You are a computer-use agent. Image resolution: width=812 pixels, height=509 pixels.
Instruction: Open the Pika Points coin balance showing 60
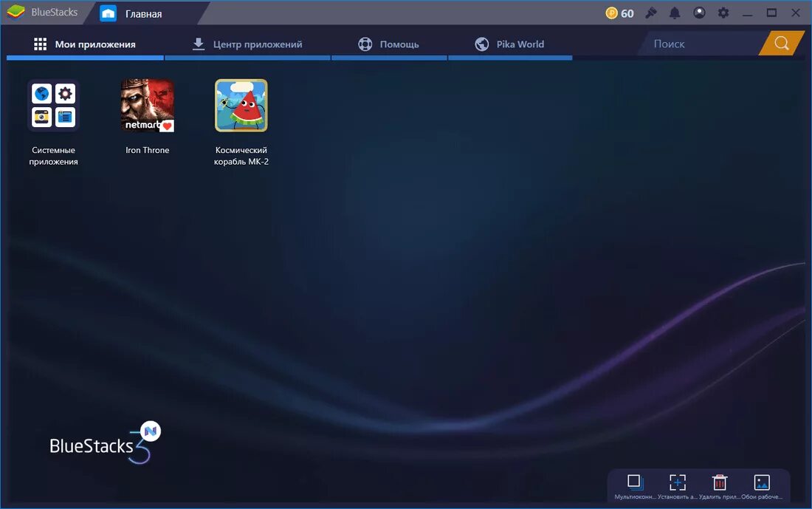[x=620, y=13]
